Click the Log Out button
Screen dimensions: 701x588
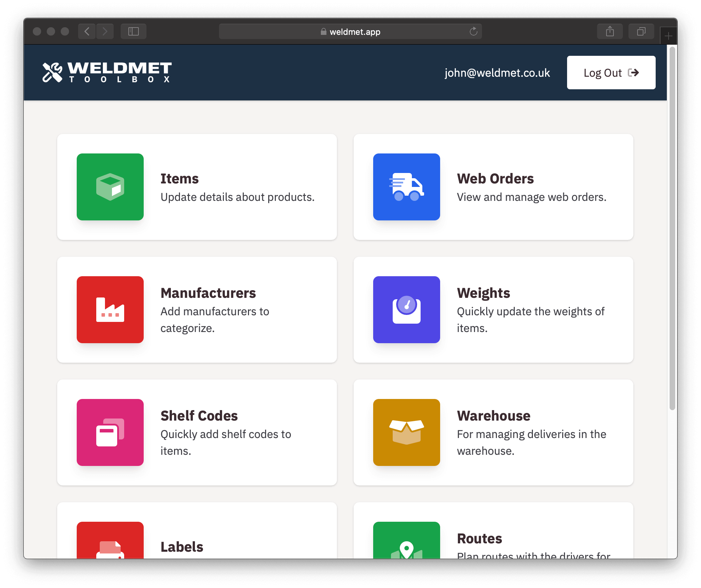[x=611, y=73]
